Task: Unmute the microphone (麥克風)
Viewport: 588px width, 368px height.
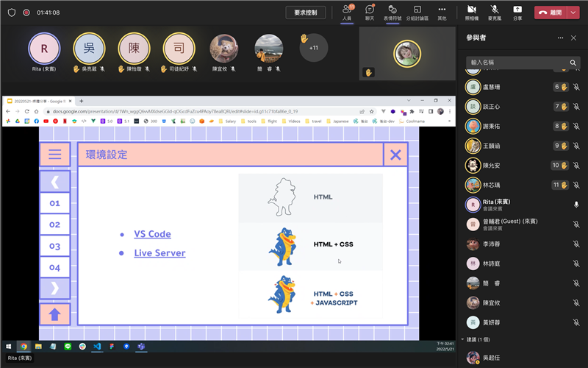Action: pos(495,12)
